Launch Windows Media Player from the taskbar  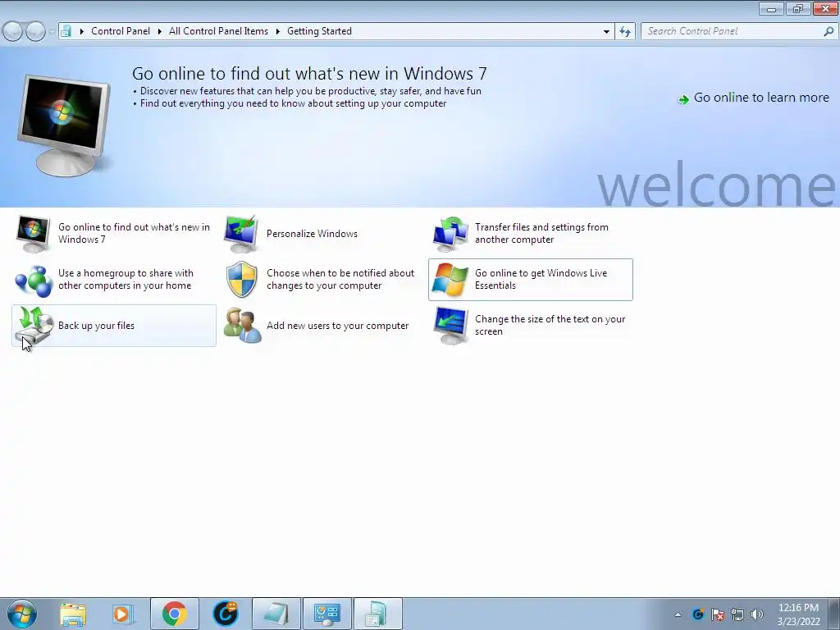point(123,614)
